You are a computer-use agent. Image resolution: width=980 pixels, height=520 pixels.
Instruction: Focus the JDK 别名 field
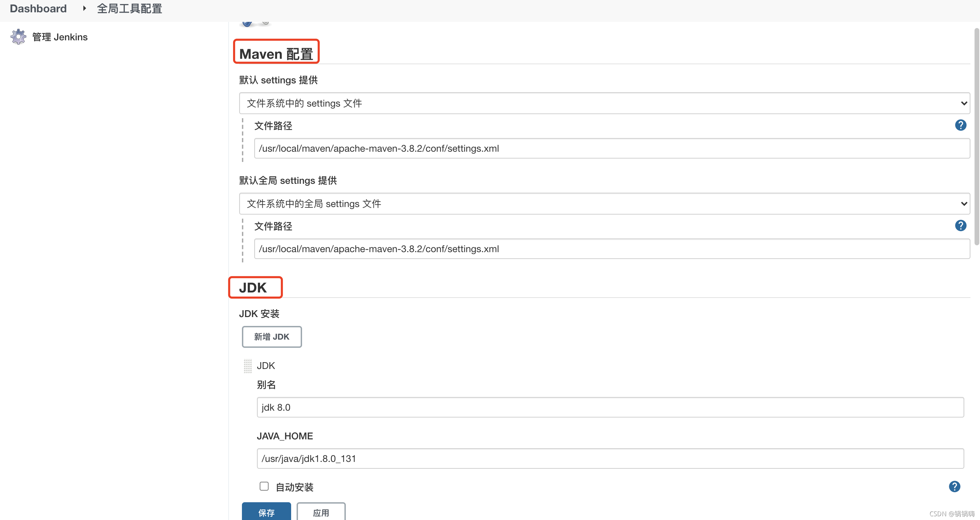(610, 407)
